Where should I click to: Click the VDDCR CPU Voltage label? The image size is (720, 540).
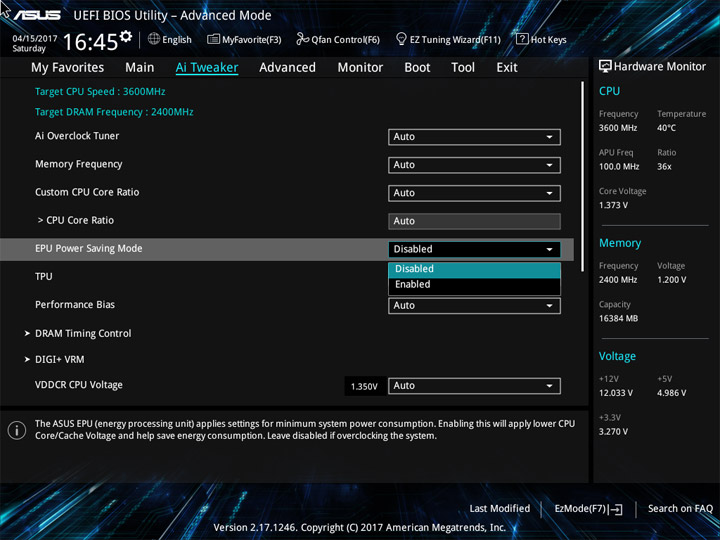coord(79,385)
